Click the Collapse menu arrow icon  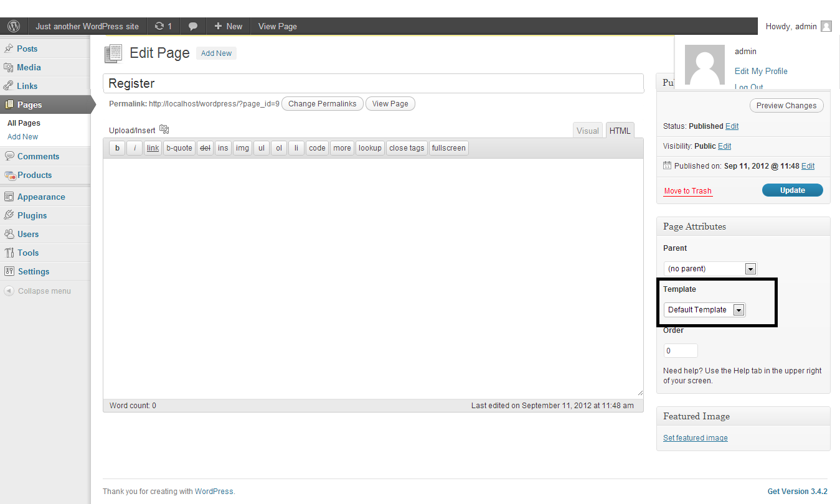click(x=9, y=291)
